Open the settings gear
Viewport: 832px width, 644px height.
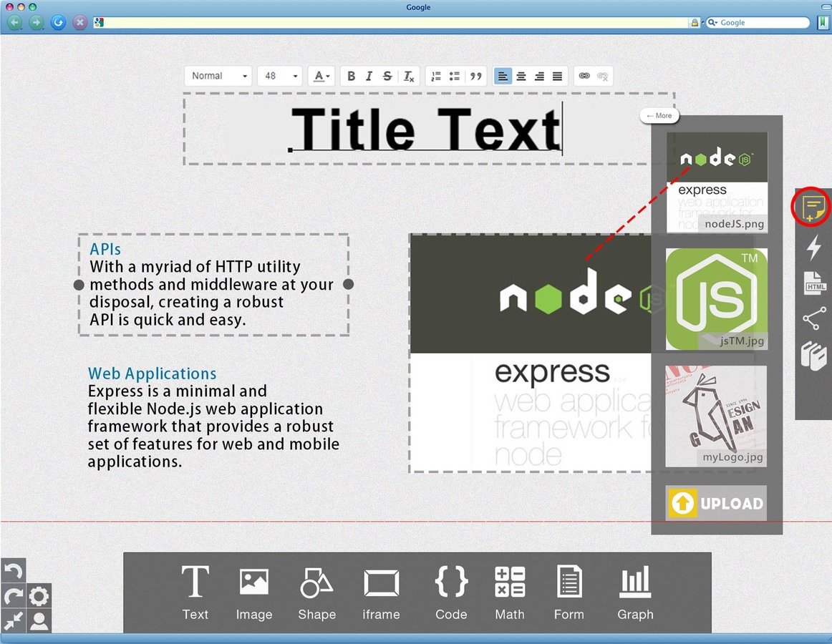[x=38, y=596]
